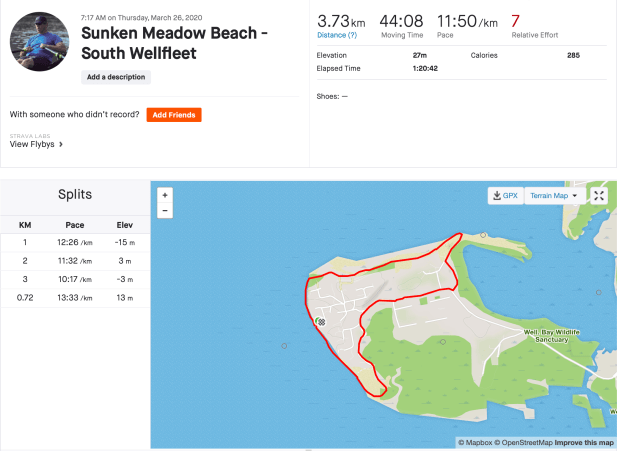Screen dimensions: 619x451
Task: Open the Terrain Map dropdown
Action: [555, 196]
